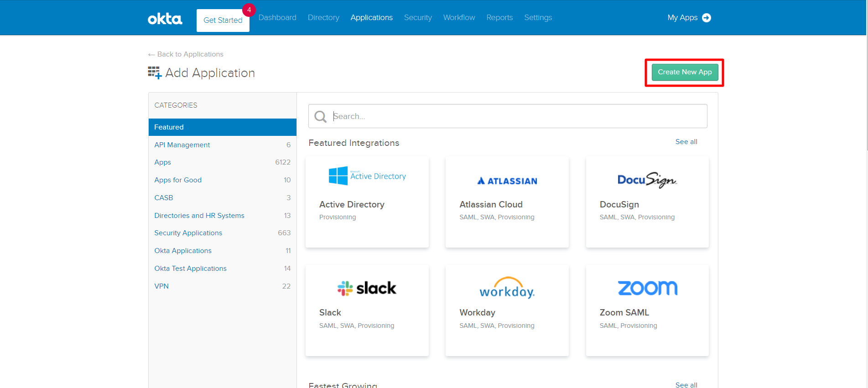The width and height of the screenshot is (868, 388).
Task: Open the Reports menu
Action: coord(499,18)
